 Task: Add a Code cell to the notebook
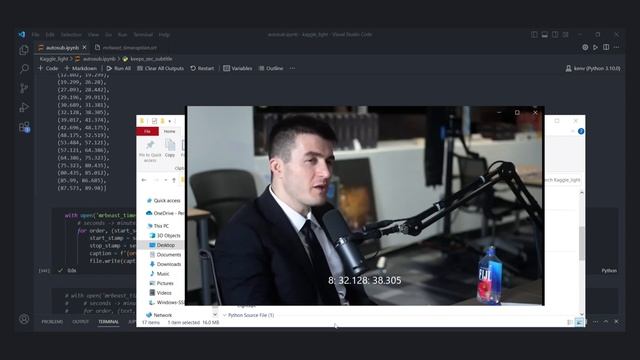(48, 68)
